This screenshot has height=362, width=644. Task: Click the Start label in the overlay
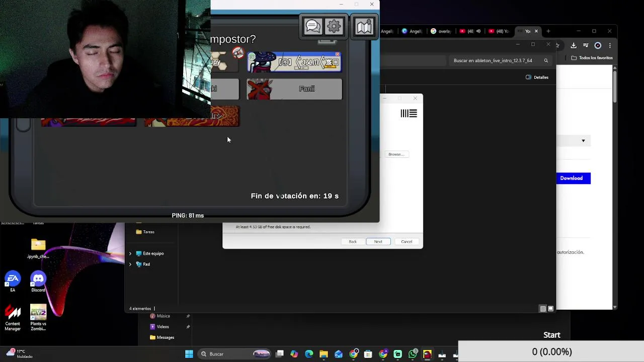pos(552,335)
